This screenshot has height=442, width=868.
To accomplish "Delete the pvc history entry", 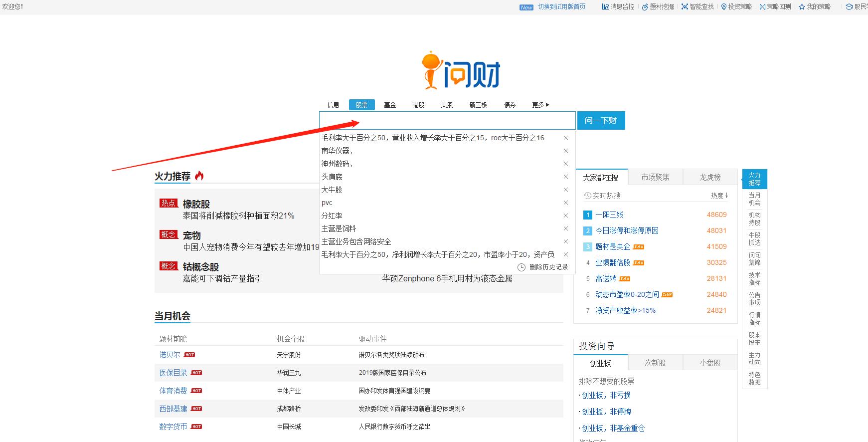I will click(x=566, y=203).
